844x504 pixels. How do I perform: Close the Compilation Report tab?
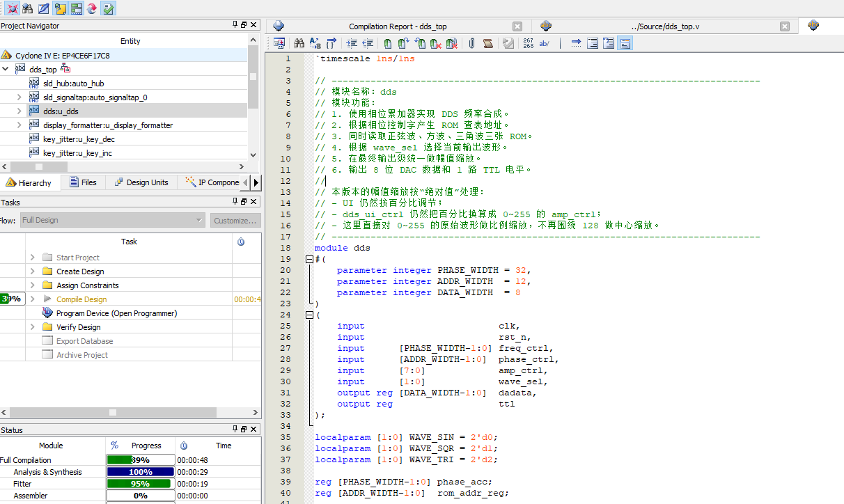[x=517, y=26]
